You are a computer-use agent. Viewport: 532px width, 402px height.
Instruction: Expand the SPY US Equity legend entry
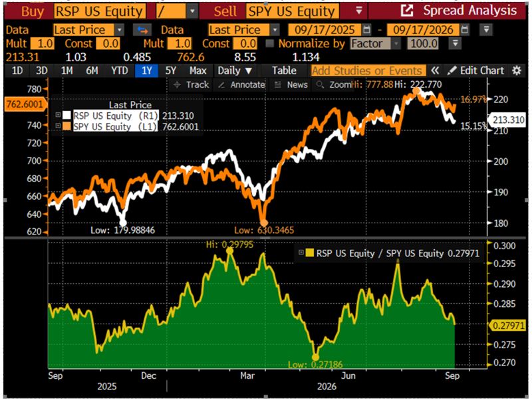58,126
